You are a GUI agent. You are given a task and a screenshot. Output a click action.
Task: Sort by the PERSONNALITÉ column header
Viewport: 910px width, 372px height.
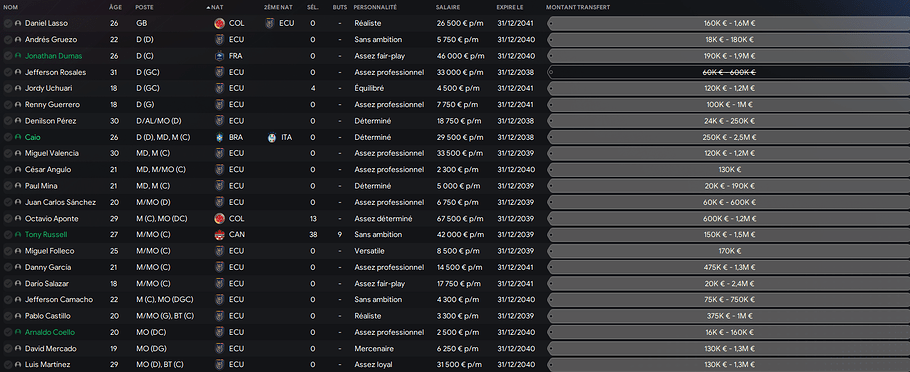coord(375,8)
